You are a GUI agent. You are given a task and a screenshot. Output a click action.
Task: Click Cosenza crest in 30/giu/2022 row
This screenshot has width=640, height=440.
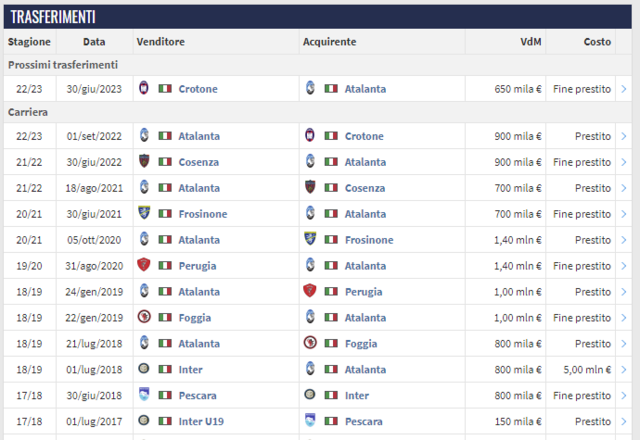pos(144,161)
